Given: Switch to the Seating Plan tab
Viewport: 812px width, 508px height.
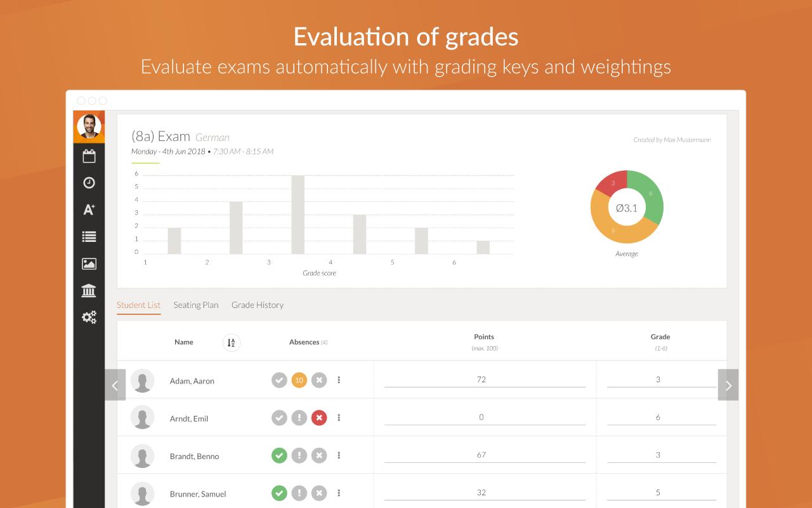Looking at the screenshot, I should click(196, 305).
